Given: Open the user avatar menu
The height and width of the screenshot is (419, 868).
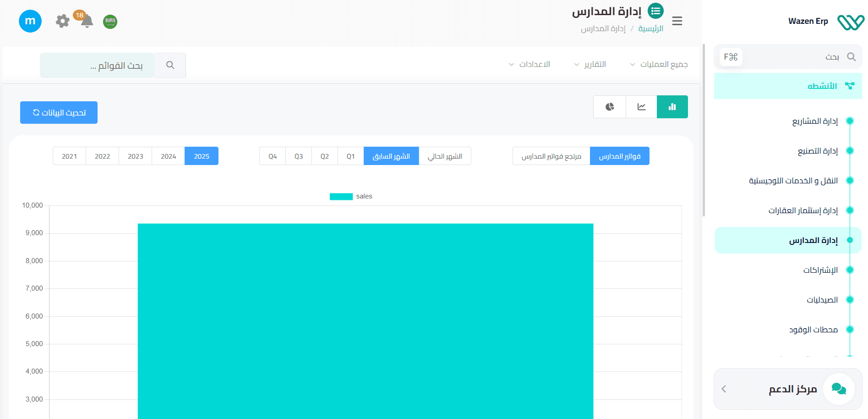Looking at the screenshot, I should pyautogui.click(x=30, y=21).
